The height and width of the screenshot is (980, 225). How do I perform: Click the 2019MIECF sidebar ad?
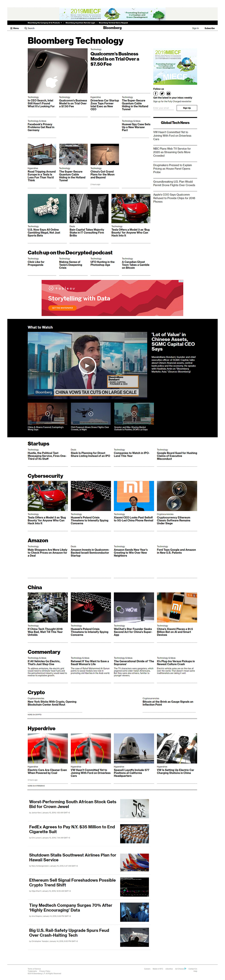pyautogui.click(x=175, y=66)
